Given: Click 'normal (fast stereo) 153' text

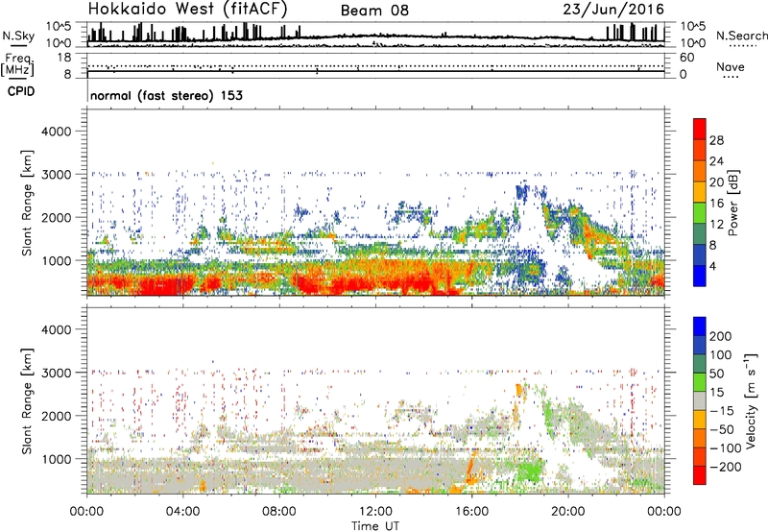Looking at the screenshot, I should coord(166,95).
